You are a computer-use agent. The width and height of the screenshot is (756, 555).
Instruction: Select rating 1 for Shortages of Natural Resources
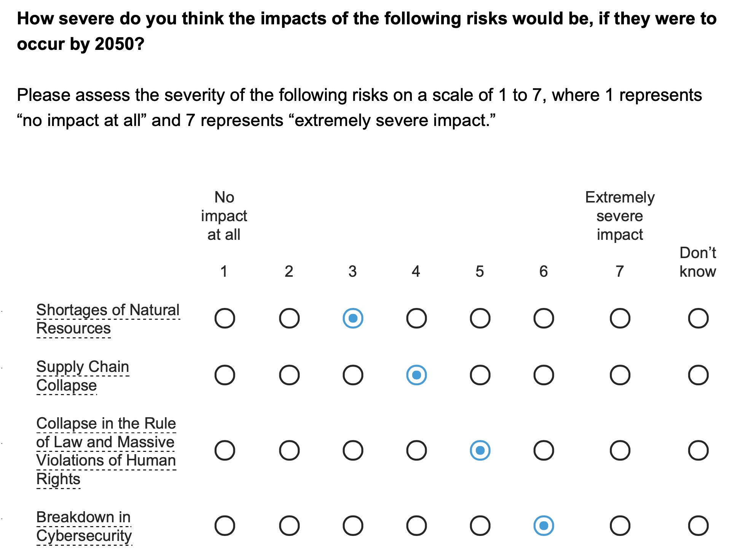pyautogui.click(x=225, y=318)
